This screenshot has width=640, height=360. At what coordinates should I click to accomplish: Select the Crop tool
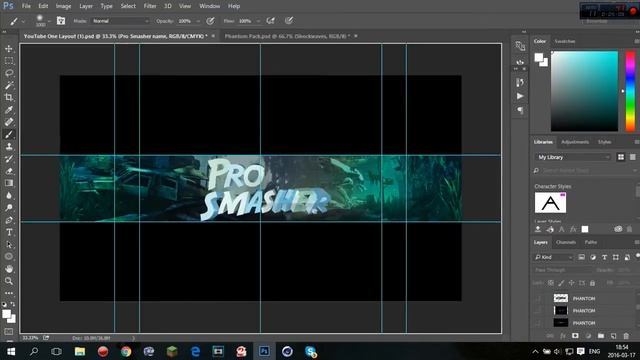(9, 98)
